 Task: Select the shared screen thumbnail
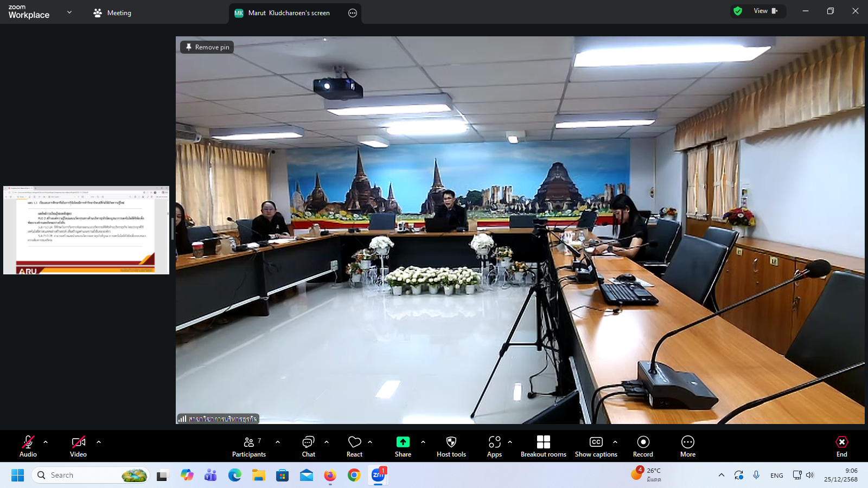(x=86, y=230)
